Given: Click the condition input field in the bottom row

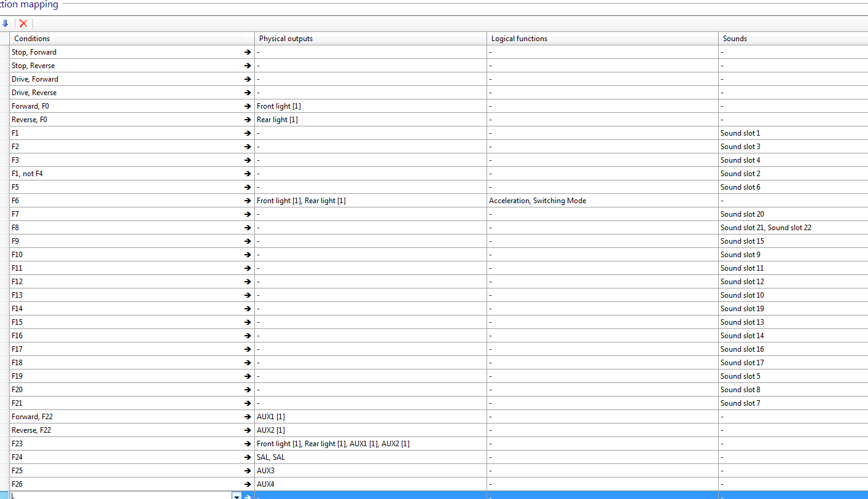Looking at the screenshot, I should [120, 496].
